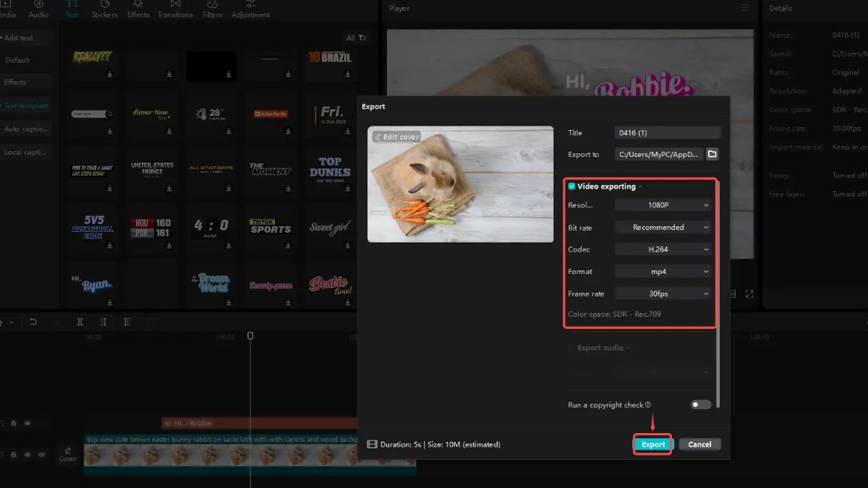868x488 pixels.
Task: Download the Sweet girl template
Action: pos(347,245)
